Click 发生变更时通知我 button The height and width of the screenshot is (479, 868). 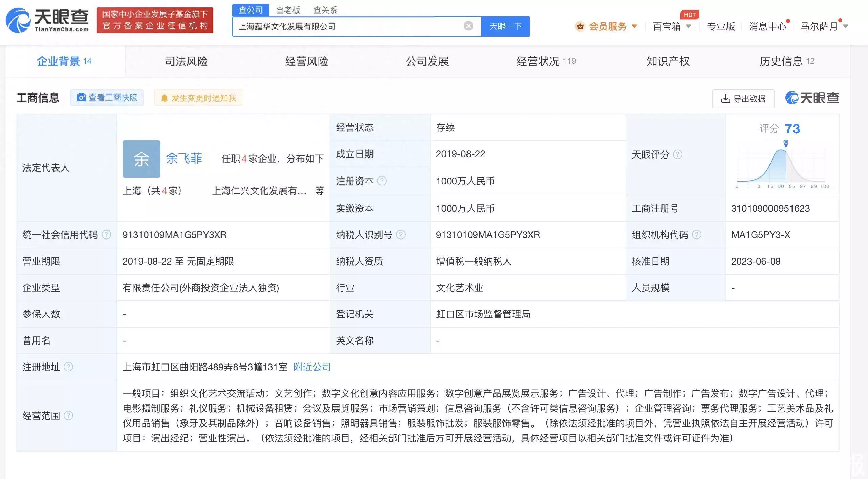pos(198,98)
